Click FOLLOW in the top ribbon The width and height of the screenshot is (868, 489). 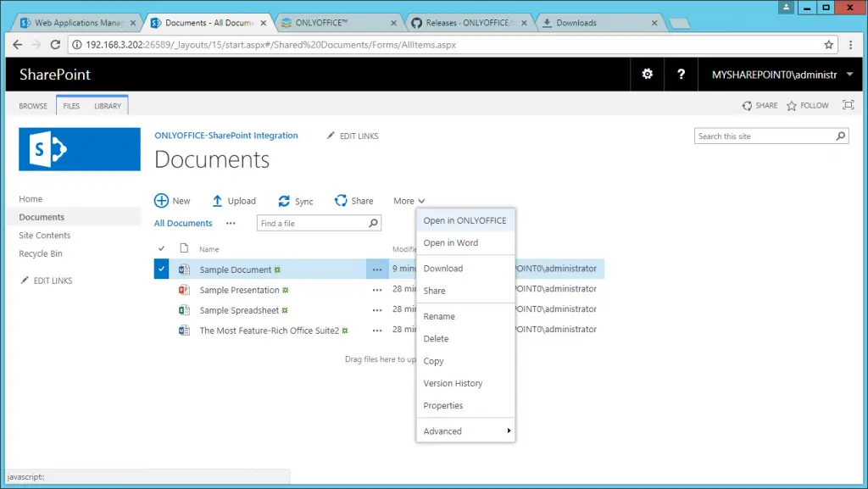coord(808,105)
